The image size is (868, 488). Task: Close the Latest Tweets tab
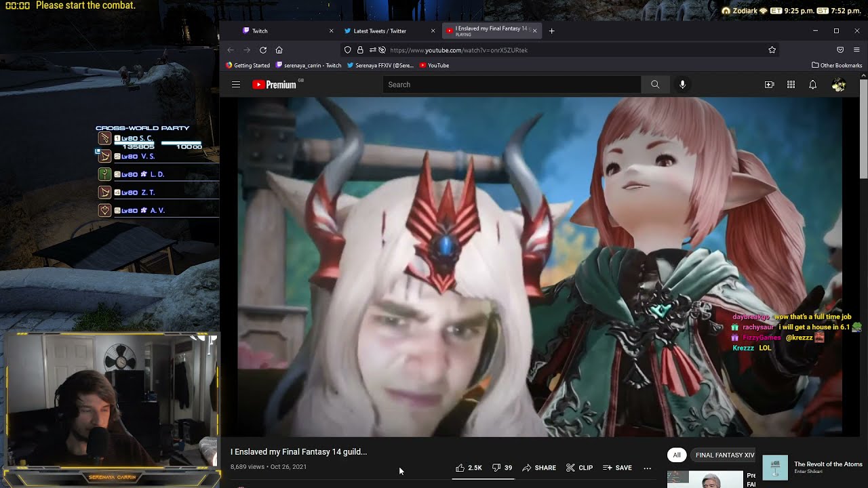point(433,30)
